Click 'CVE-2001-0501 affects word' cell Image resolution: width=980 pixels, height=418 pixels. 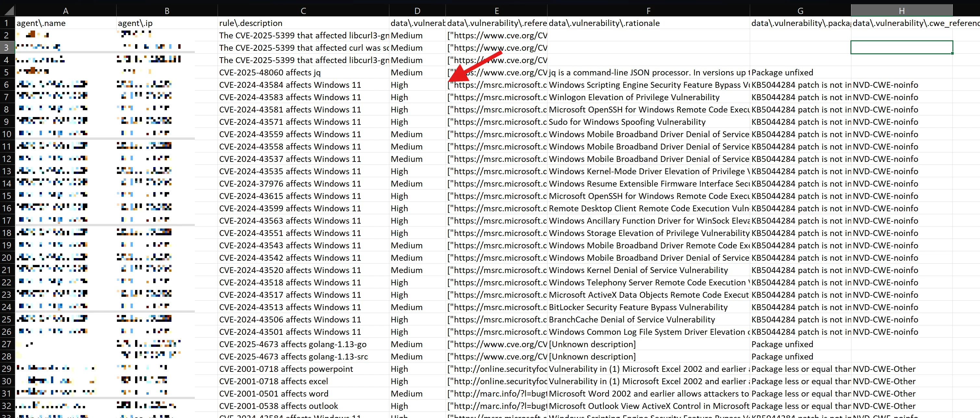pos(303,393)
